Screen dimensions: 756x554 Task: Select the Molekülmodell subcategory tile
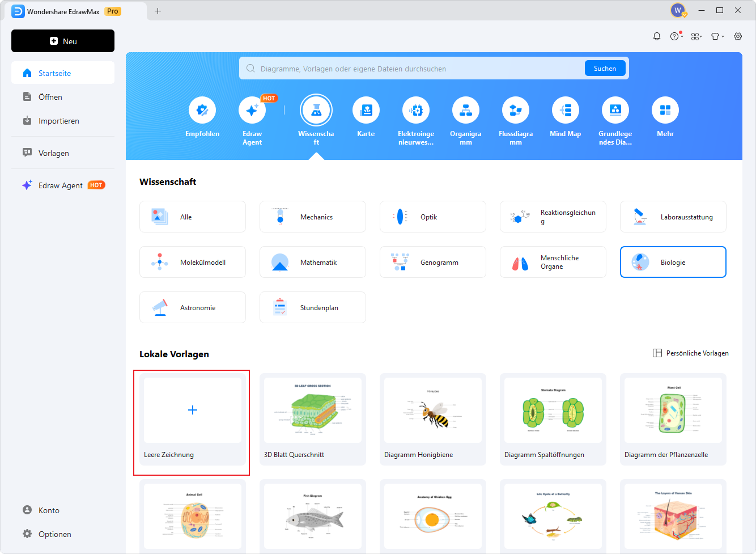(x=193, y=263)
